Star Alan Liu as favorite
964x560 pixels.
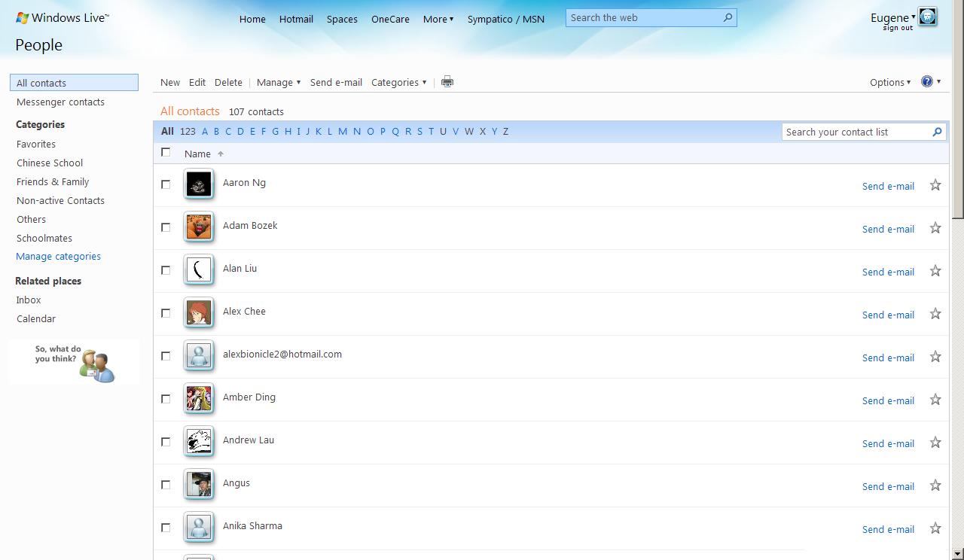point(935,270)
